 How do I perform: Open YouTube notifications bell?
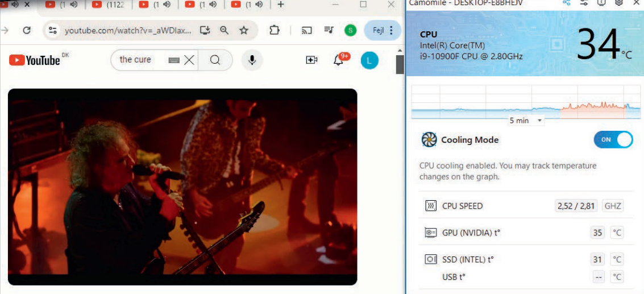point(339,60)
